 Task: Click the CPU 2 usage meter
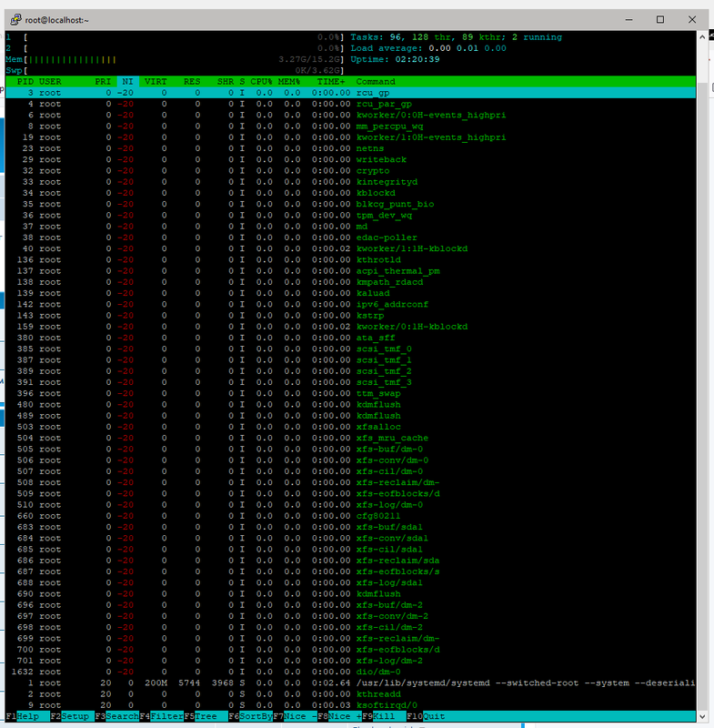(x=175, y=48)
